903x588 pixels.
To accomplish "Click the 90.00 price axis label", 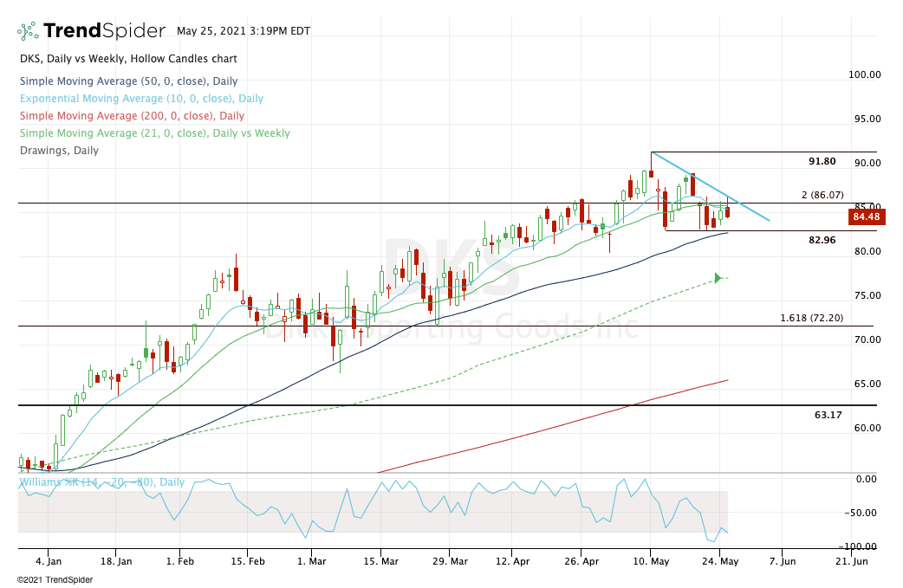I will (867, 164).
